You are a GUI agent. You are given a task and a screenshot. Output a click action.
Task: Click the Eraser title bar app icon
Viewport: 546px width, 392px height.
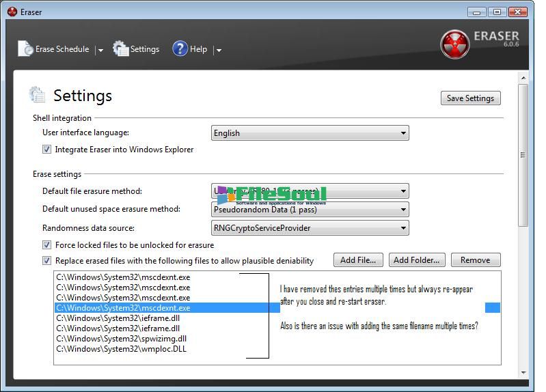(x=12, y=12)
